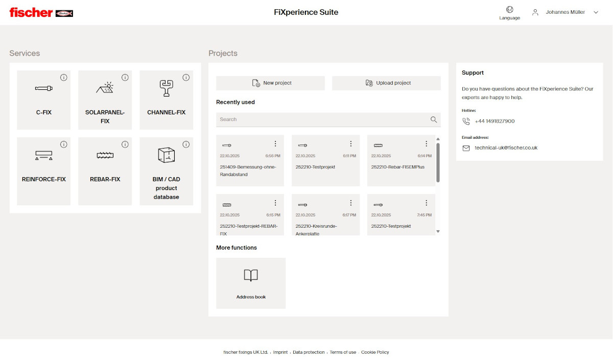
Task: Open project 252210-Rebar-FISEMPlus
Action: 401,160
